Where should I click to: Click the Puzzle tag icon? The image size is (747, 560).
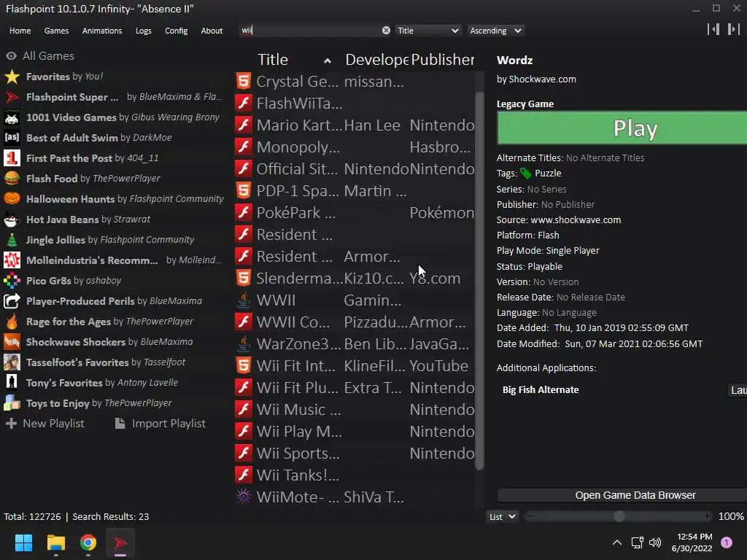coord(525,174)
